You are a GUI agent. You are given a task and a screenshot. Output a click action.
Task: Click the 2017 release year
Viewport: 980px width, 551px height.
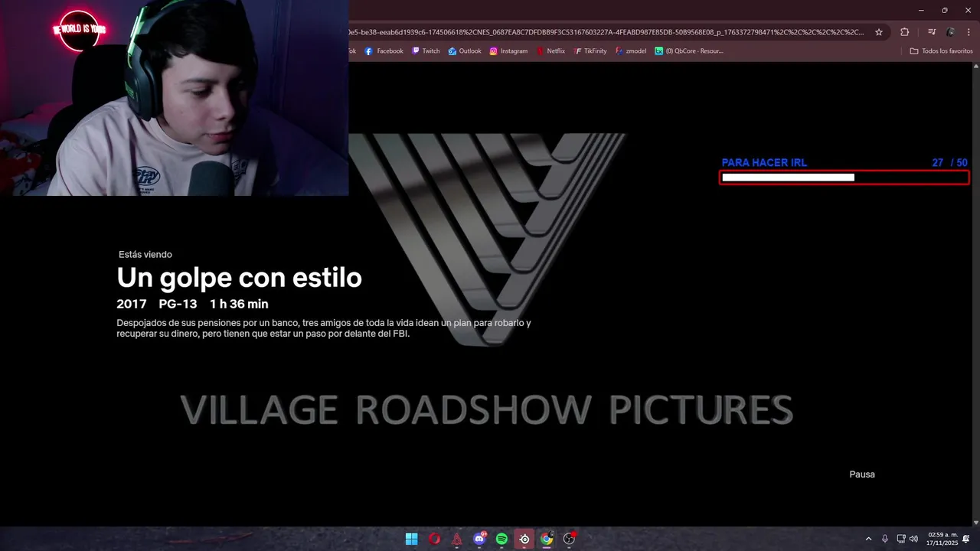tap(132, 304)
